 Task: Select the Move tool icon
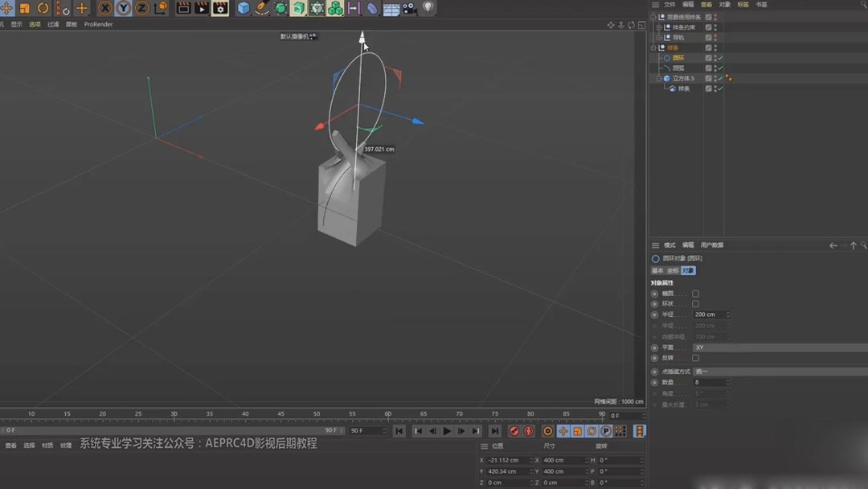(6, 8)
